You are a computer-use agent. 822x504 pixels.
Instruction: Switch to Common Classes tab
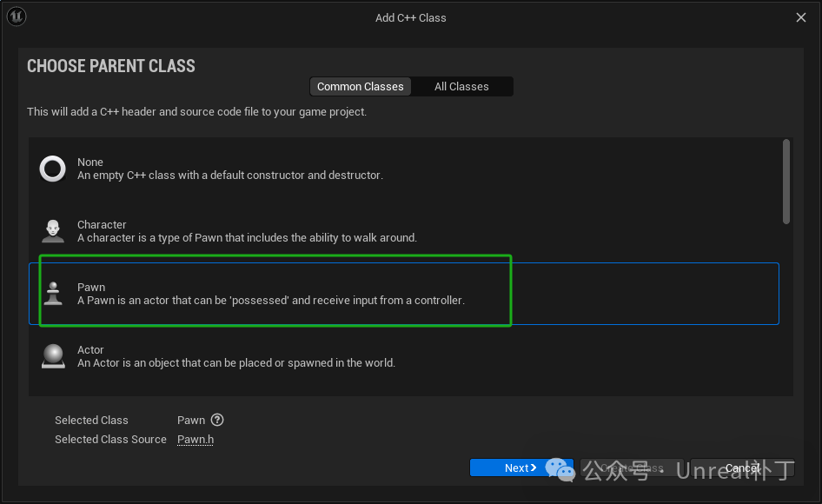360,87
